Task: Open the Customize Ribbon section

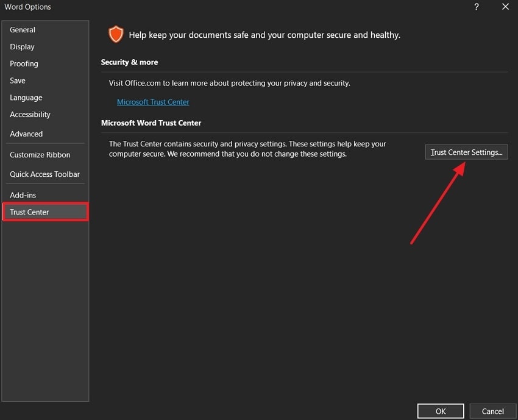Action: (x=40, y=155)
